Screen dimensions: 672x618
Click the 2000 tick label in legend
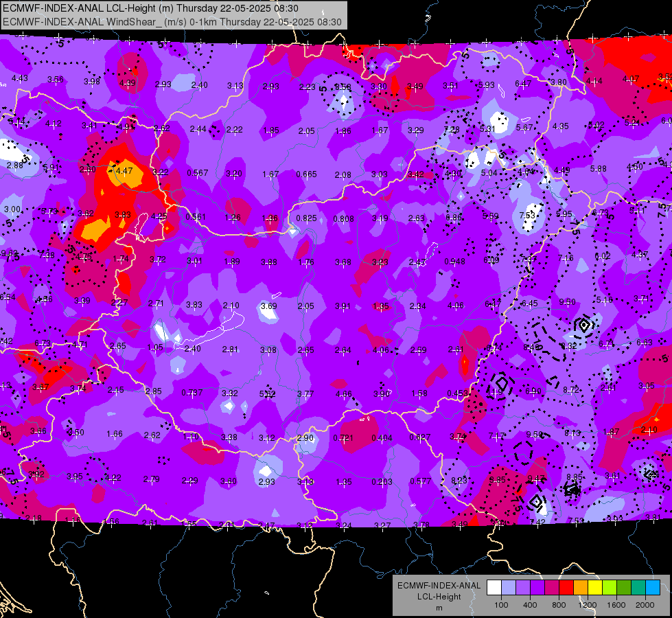[645, 605]
